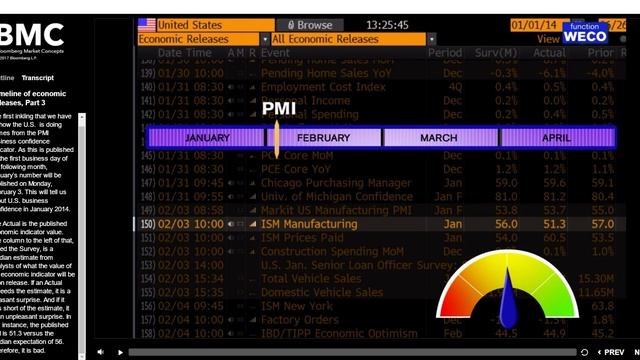Click the Period column header
Screen dimensions: 640x360
pos(445,53)
